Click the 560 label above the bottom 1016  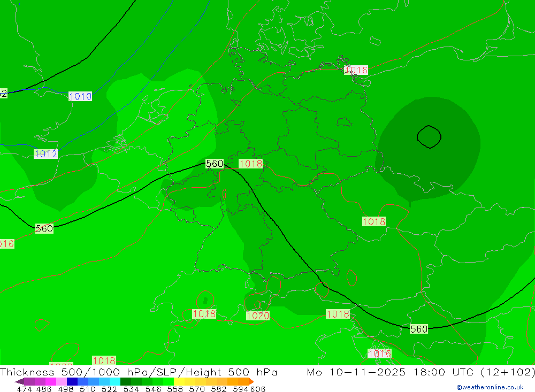419,329
